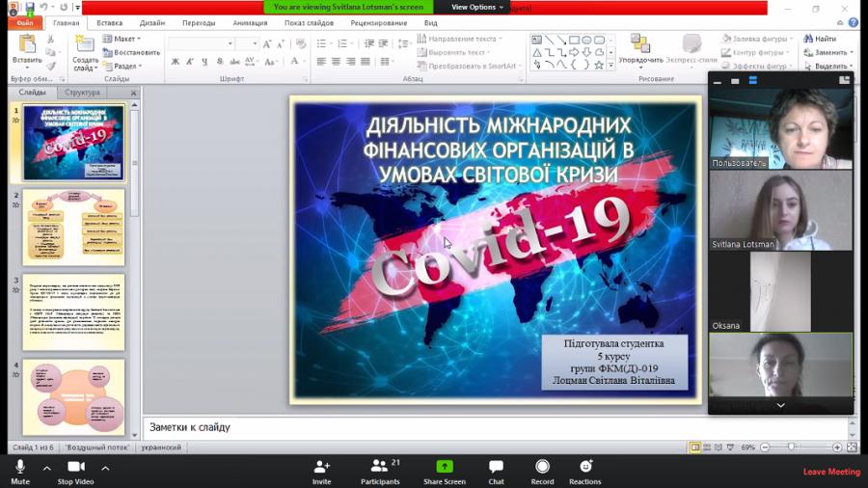
Task: Click Leave Meeting
Action: [x=830, y=472]
